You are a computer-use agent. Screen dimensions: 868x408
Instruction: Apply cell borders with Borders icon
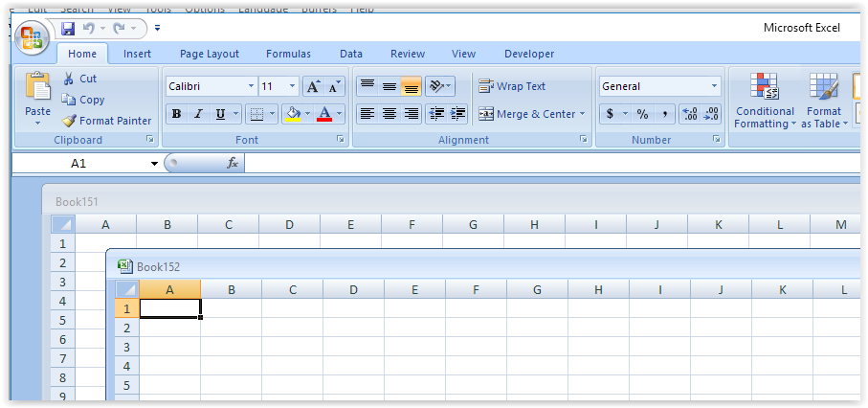pyautogui.click(x=256, y=114)
